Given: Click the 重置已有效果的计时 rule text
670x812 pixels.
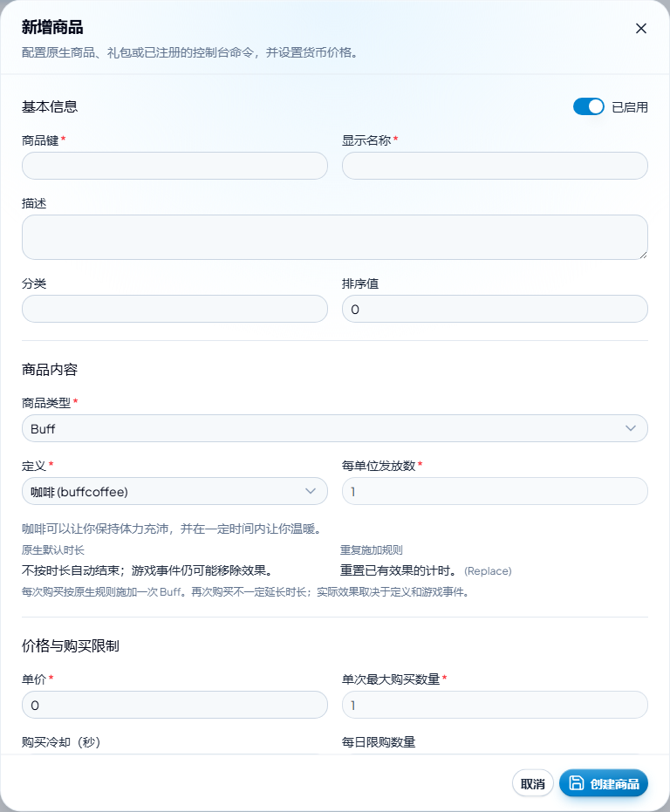Looking at the screenshot, I should [399, 570].
